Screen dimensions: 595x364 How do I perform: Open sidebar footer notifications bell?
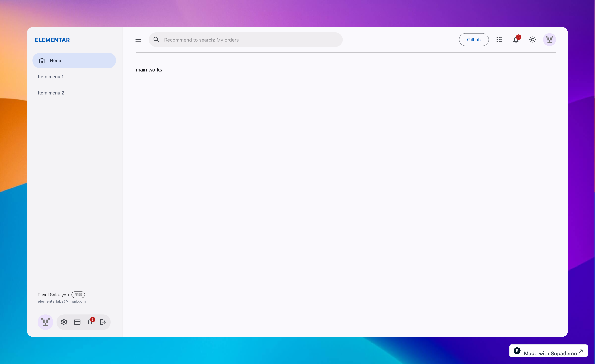90,322
